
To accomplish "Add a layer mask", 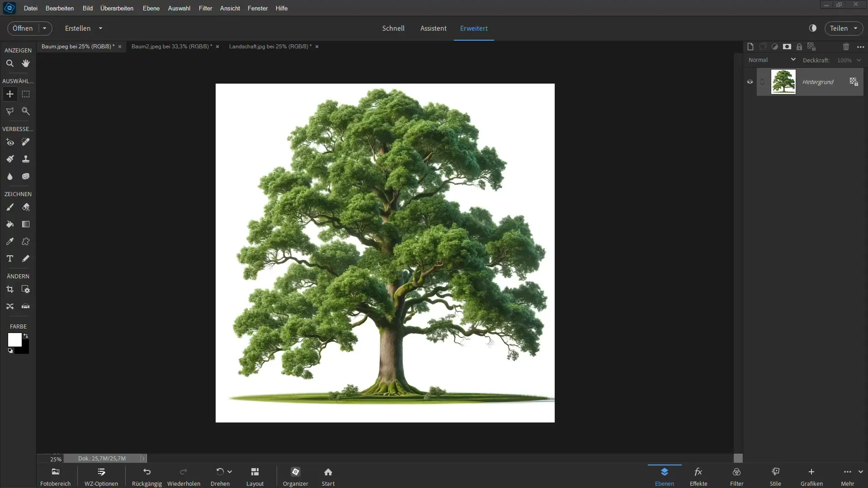I will coord(787,47).
